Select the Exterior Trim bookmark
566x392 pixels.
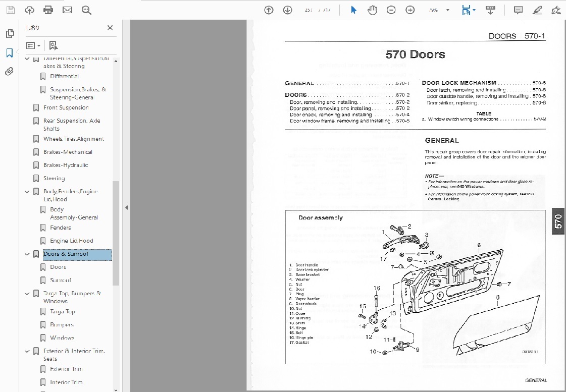click(x=66, y=369)
